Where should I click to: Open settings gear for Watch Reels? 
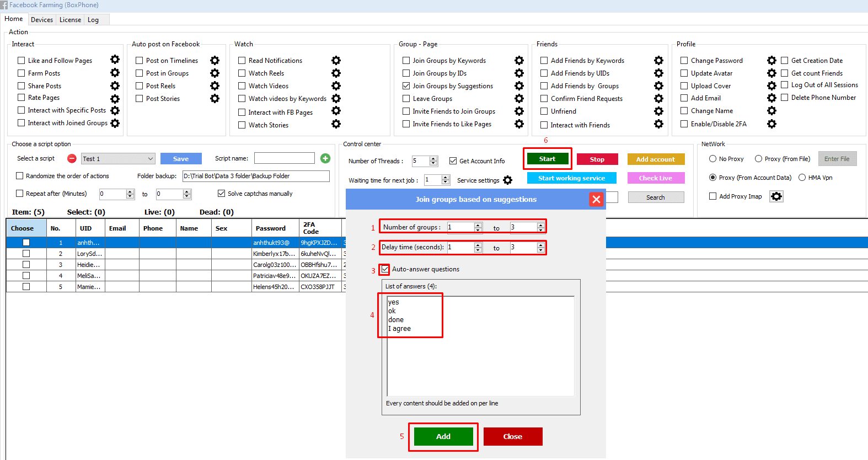336,73
